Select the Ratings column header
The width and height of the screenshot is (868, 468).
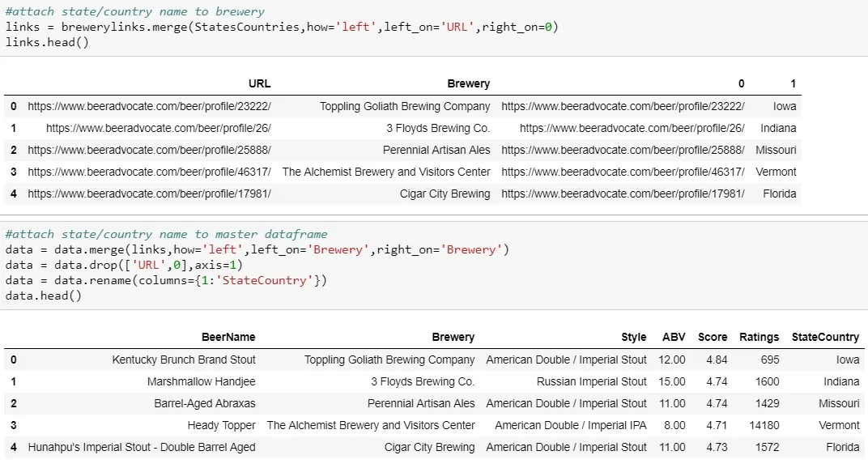(759, 337)
